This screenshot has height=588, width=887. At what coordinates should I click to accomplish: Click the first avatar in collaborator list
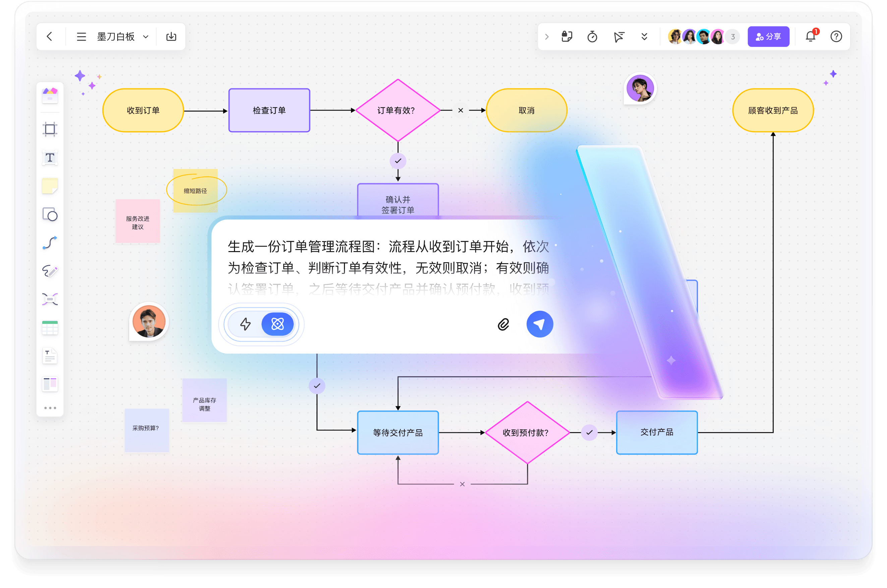[675, 37]
